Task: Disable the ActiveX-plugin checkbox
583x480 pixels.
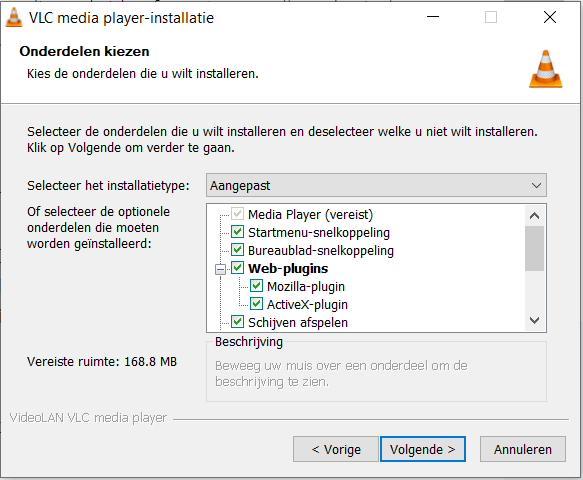Action: pos(256,303)
